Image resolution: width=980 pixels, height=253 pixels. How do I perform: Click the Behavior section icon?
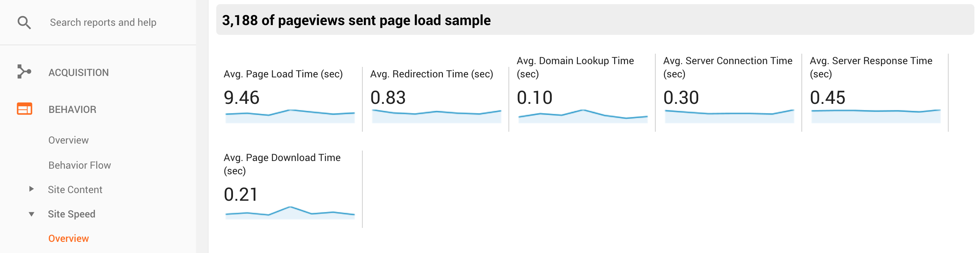click(24, 109)
